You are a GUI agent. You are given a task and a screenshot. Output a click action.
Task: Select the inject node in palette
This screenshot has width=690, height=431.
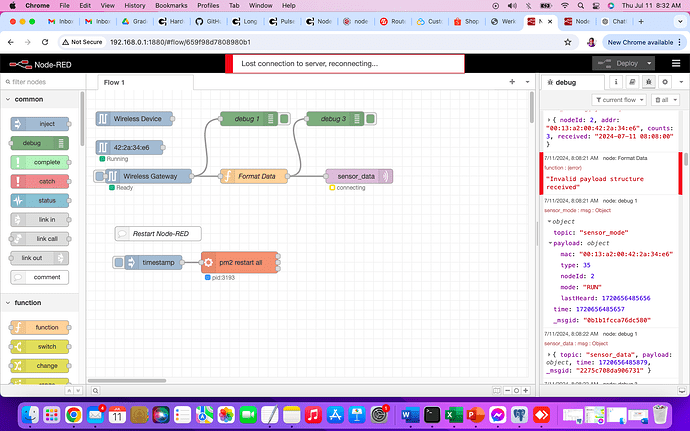40,124
